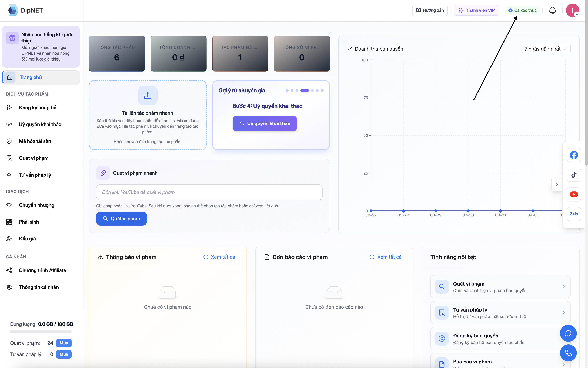Click the first carousel dot in Gợi ý từ chuyên gia
The height and width of the screenshot is (368, 588).
(287, 91)
